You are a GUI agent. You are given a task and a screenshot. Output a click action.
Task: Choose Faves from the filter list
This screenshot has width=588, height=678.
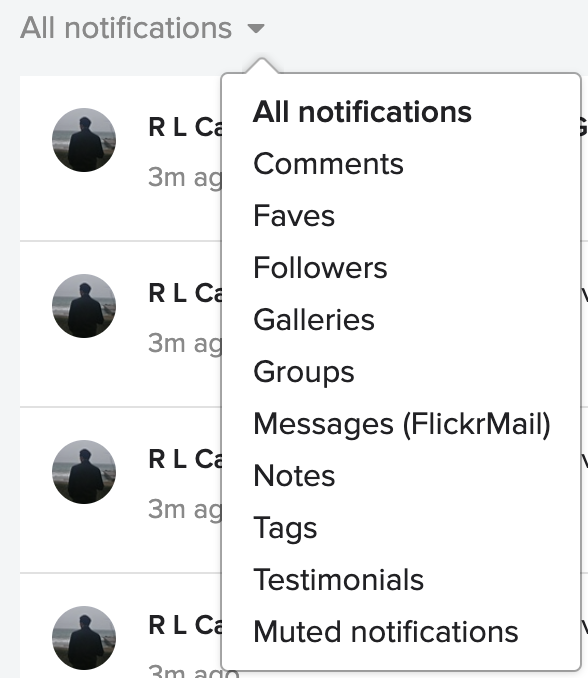pos(294,216)
